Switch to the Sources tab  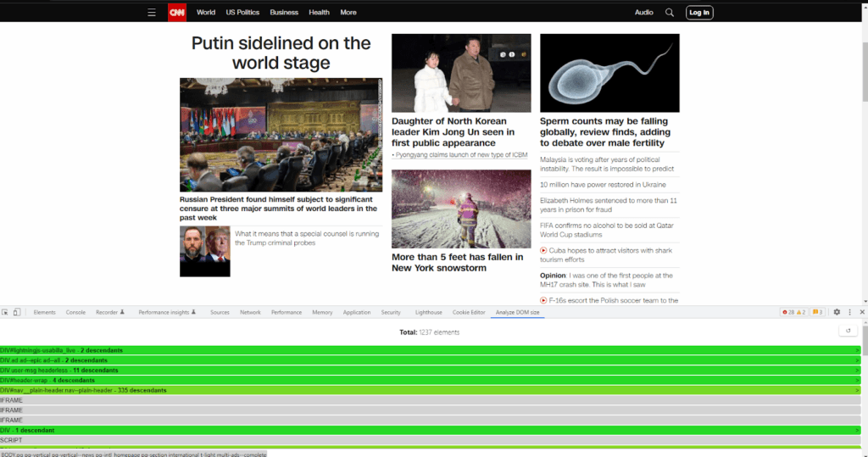[220, 312]
